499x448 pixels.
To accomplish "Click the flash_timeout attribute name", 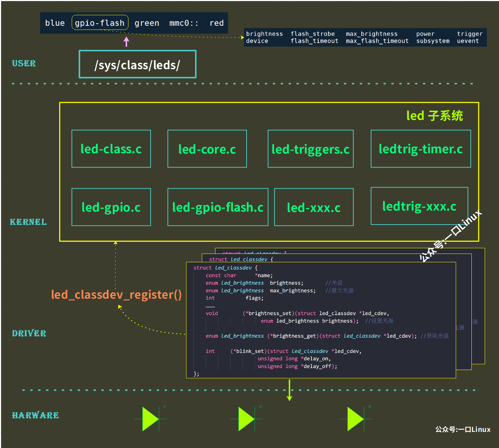I will [x=314, y=41].
